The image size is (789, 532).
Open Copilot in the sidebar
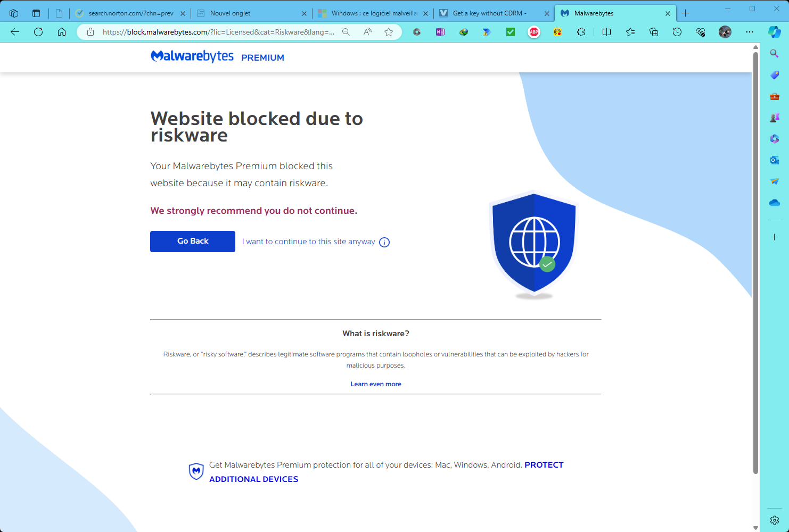pos(775,32)
